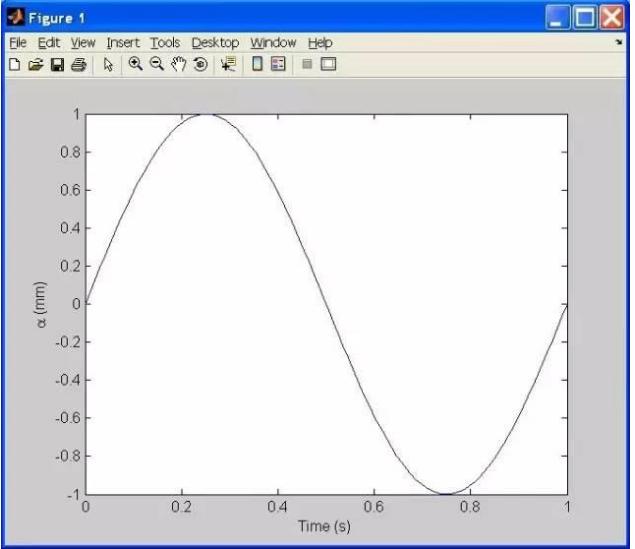Enable the Rotate 3D tool
The image size is (635, 549).
click(x=200, y=63)
